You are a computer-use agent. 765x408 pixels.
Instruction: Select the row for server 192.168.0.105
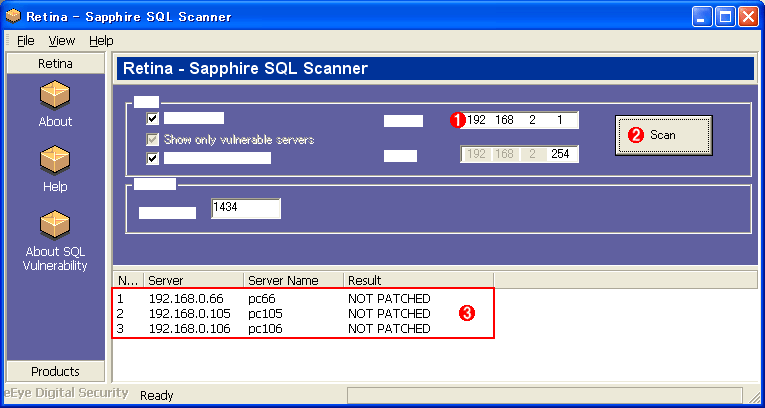click(303, 313)
